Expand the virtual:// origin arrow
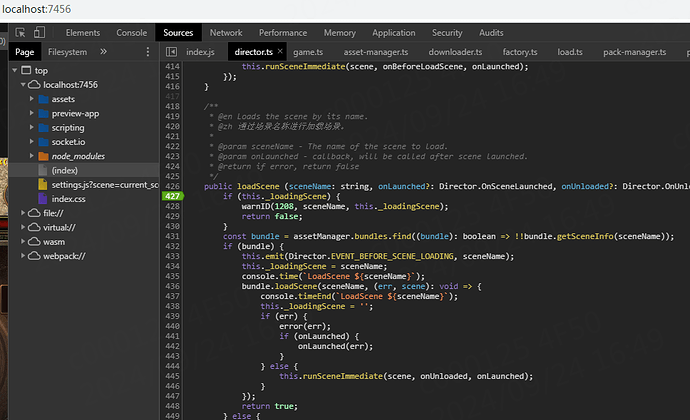Image resolution: width=690 pixels, height=420 pixels. [x=23, y=227]
